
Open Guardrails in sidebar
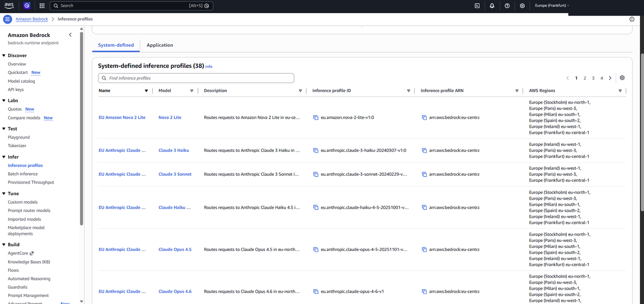pyautogui.click(x=17, y=287)
